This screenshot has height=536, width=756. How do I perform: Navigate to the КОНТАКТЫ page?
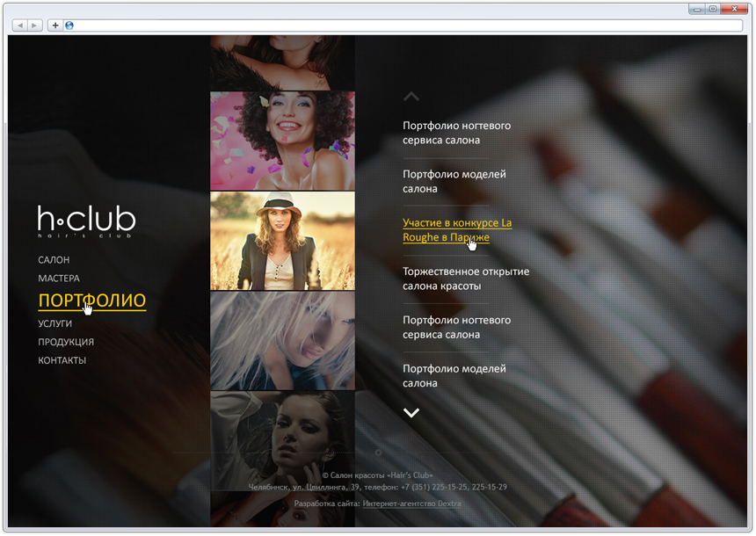62,360
